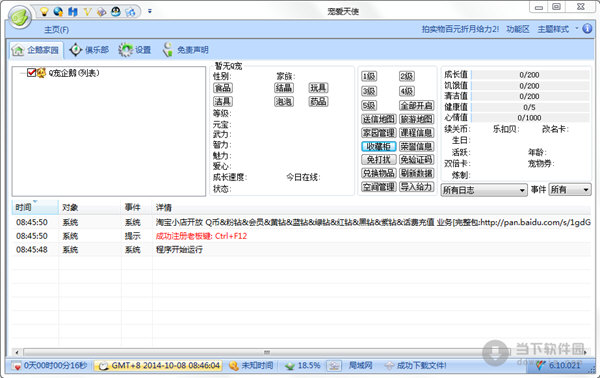This screenshot has height=378, width=600.
Task: Click the 免打扰 button
Action: 379,160
